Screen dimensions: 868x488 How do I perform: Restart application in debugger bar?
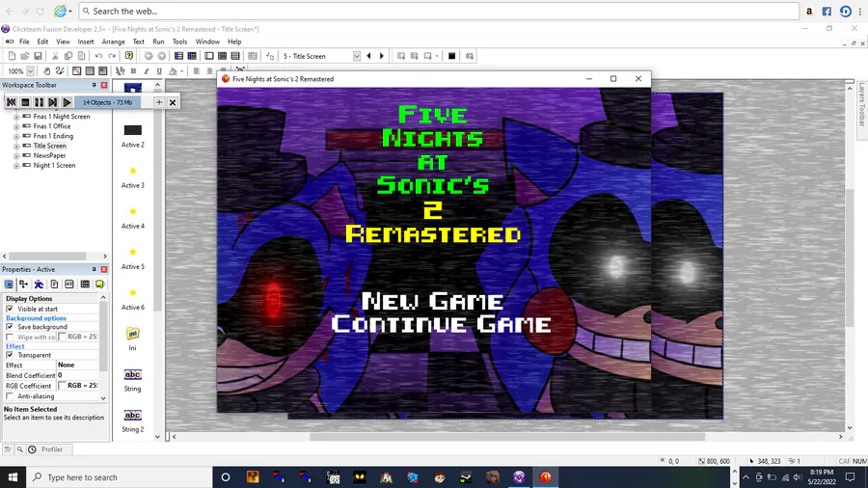[11, 102]
